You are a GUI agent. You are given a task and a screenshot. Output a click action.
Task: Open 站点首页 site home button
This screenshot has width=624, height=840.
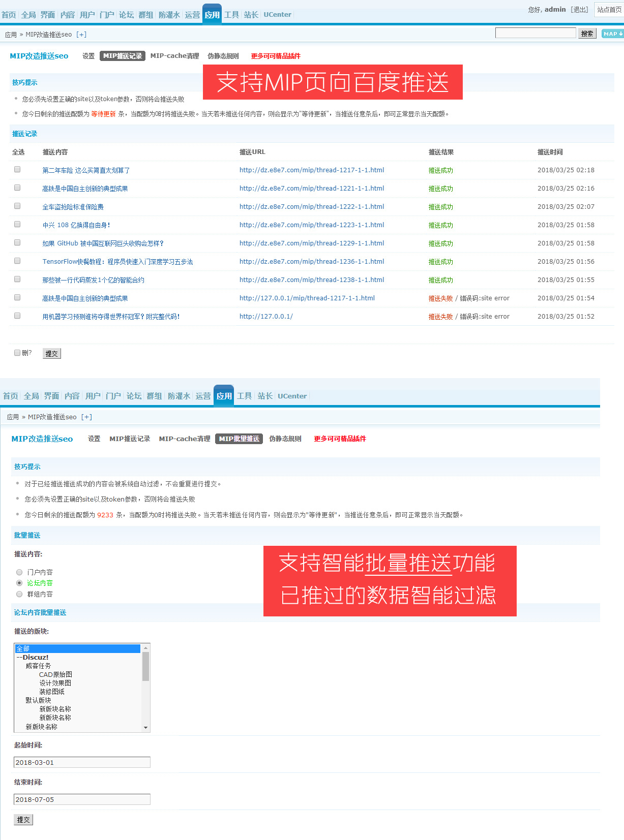pyautogui.click(x=609, y=10)
